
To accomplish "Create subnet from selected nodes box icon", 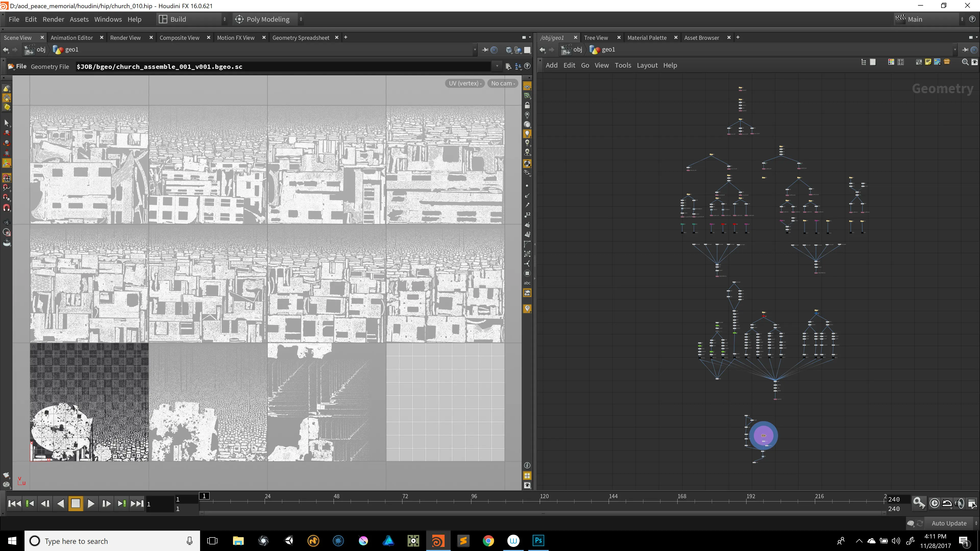I will [x=947, y=62].
